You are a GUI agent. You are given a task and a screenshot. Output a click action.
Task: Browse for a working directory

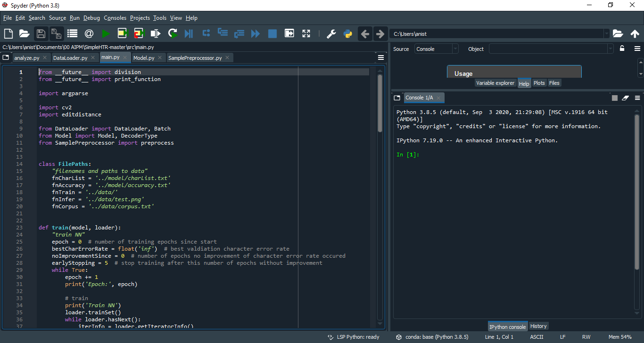618,33
